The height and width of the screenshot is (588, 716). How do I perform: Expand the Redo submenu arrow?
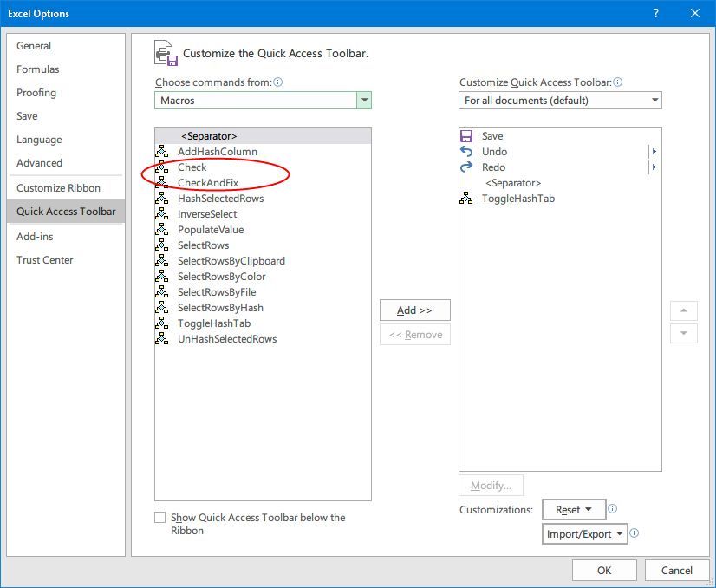(654, 167)
